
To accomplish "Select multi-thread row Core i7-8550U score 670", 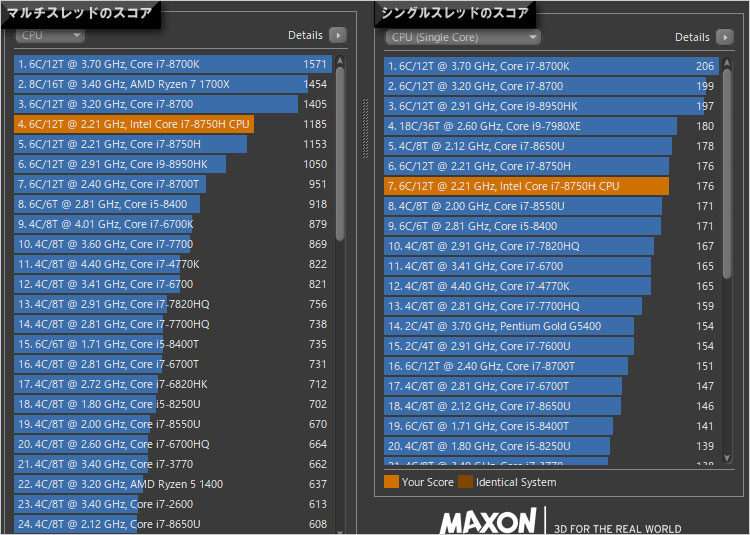I will (x=173, y=424).
